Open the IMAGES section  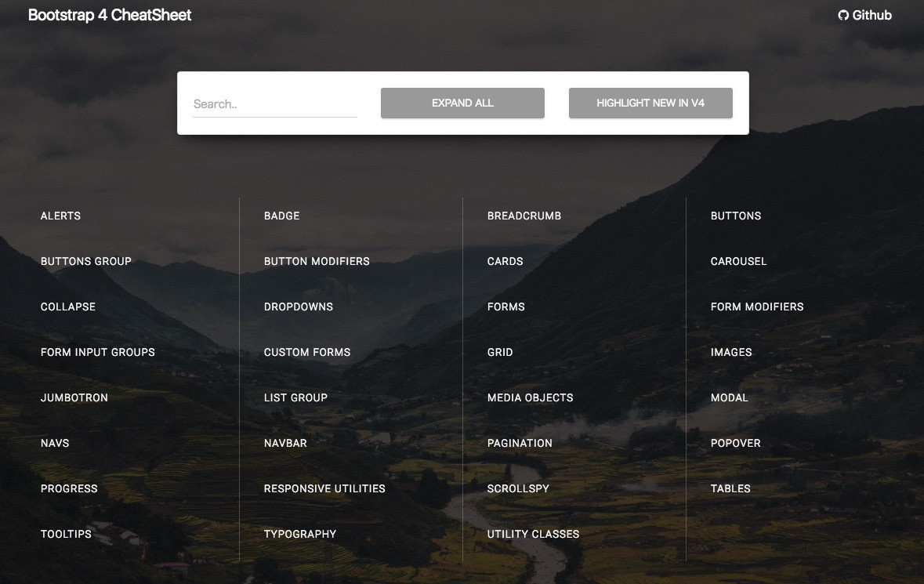coord(731,352)
